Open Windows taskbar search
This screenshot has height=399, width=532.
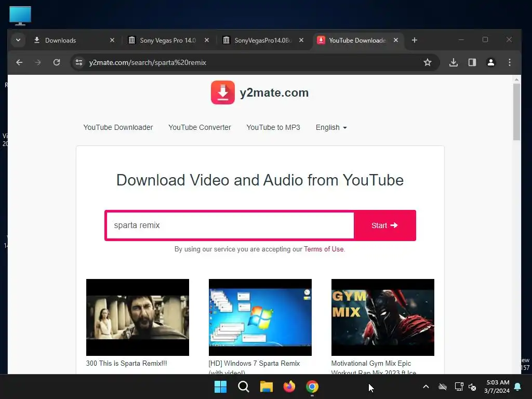coord(243,387)
